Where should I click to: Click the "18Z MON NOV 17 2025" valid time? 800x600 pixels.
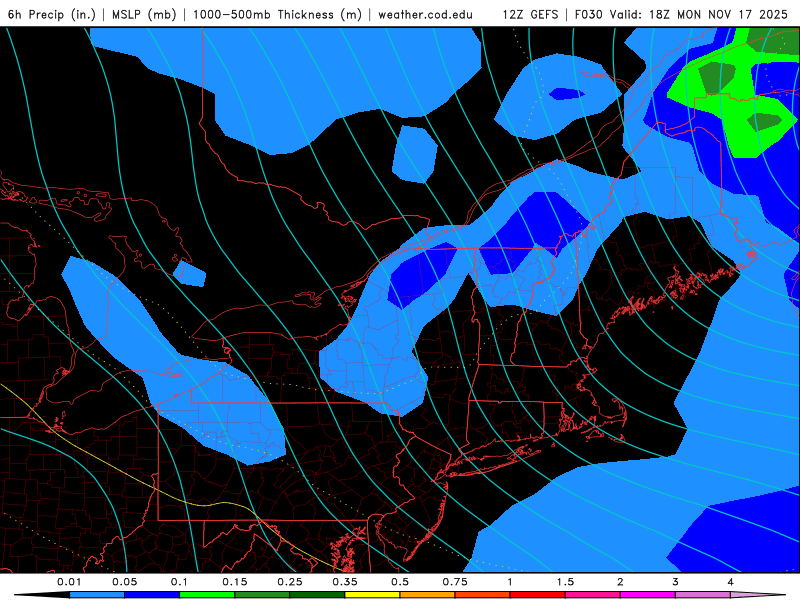pos(718,14)
